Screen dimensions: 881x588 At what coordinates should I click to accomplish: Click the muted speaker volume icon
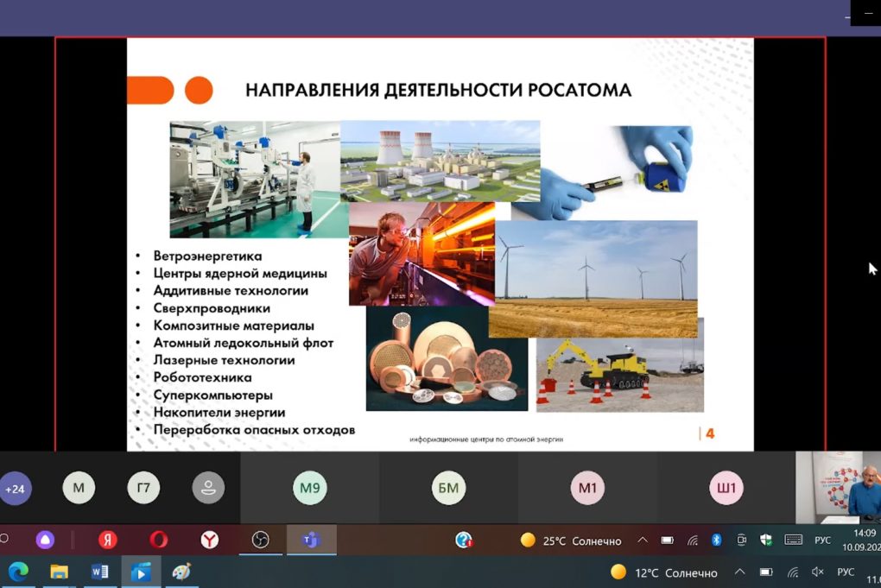pos(817,572)
